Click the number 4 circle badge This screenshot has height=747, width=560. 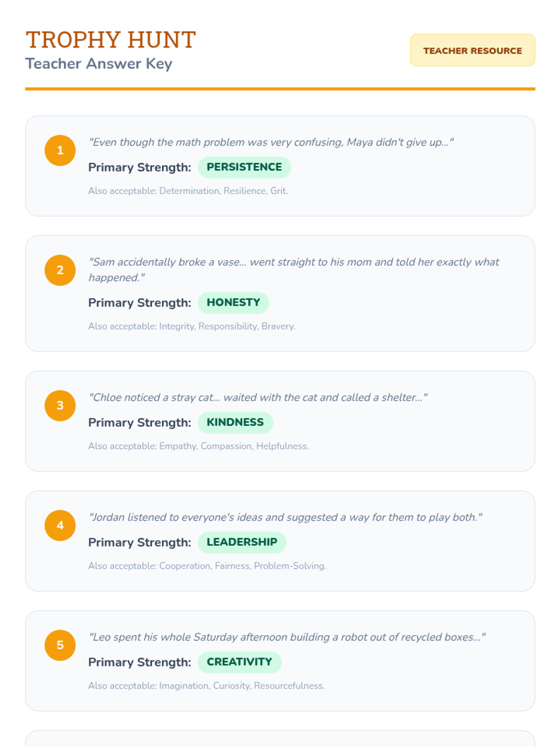pyautogui.click(x=60, y=525)
